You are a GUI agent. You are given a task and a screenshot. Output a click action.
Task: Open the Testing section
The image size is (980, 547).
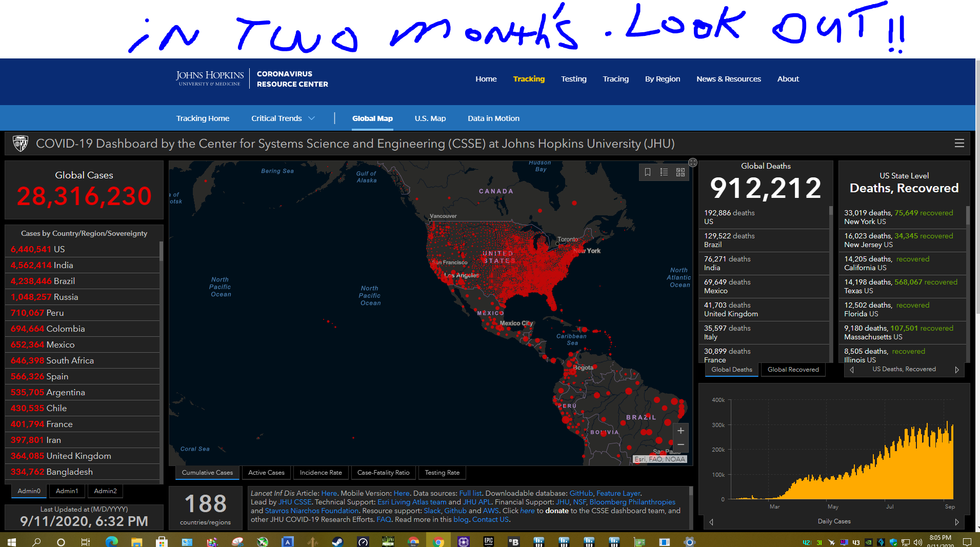(x=573, y=79)
